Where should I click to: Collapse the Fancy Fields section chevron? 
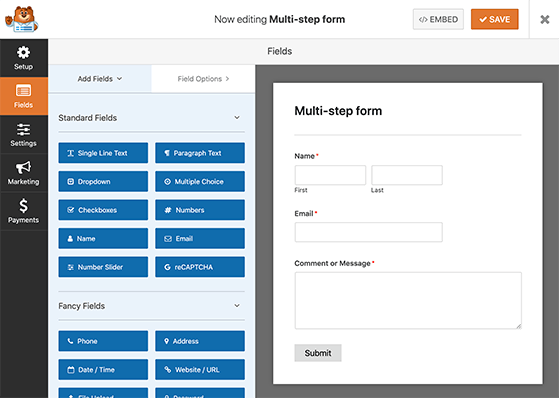(x=237, y=306)
